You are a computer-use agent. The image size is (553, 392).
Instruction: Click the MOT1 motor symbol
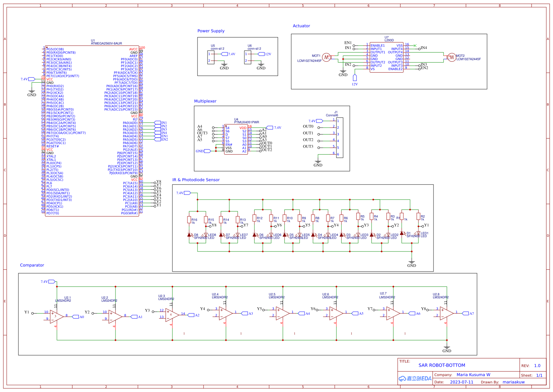(x=326, y=57)
